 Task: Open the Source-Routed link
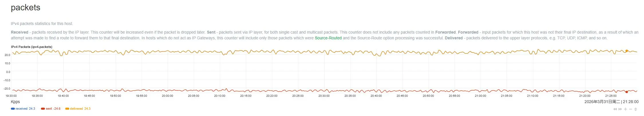point(328,38)
